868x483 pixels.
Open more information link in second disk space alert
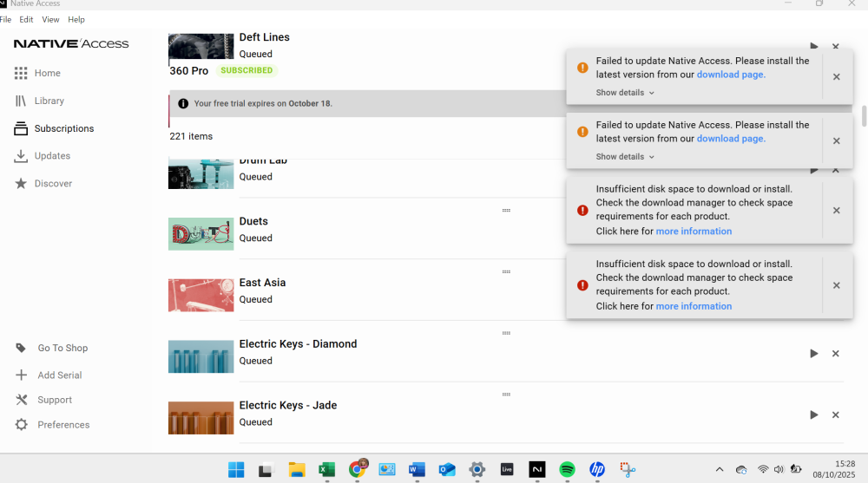(694, 306)
